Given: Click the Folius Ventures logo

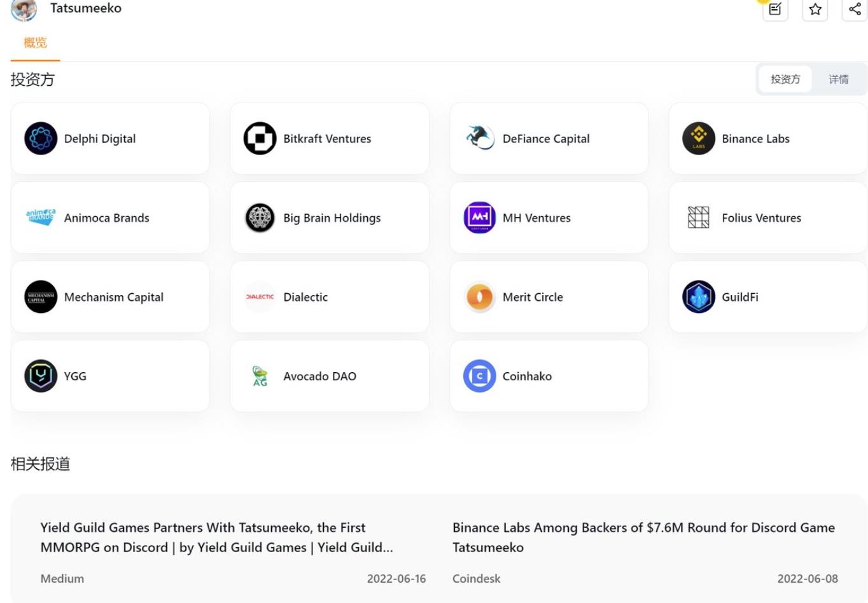Looking at the screenshot, I should [x=699, y=218].
